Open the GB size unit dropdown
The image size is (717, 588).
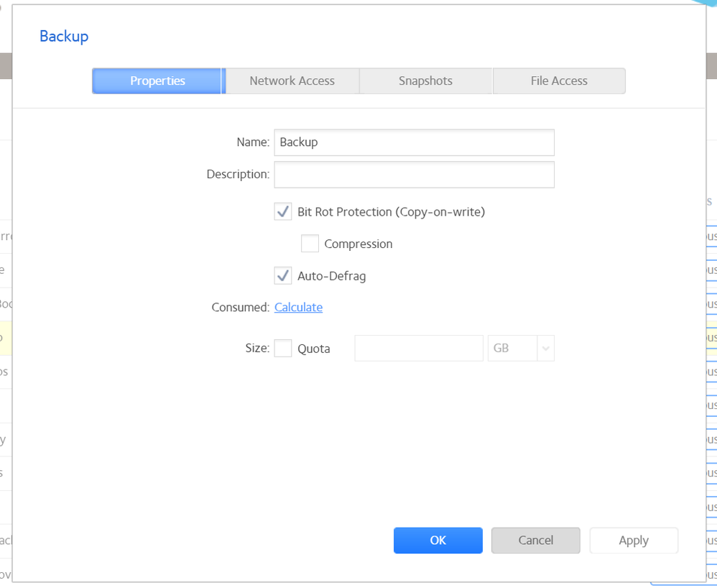click(521, 349)
